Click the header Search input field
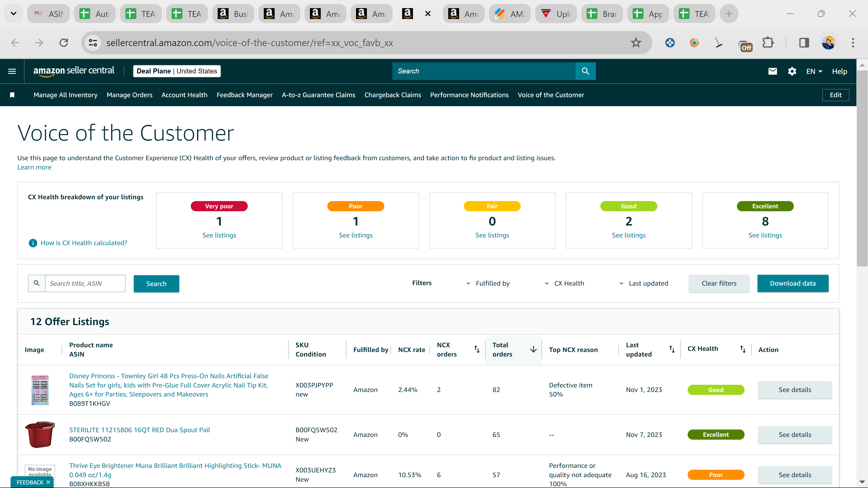 pos(484,71)
